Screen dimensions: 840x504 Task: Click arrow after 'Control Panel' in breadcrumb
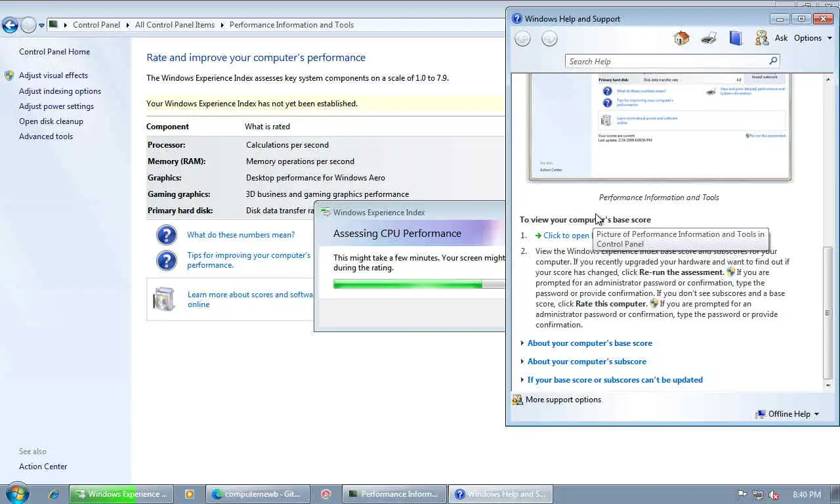coord(127,25)
